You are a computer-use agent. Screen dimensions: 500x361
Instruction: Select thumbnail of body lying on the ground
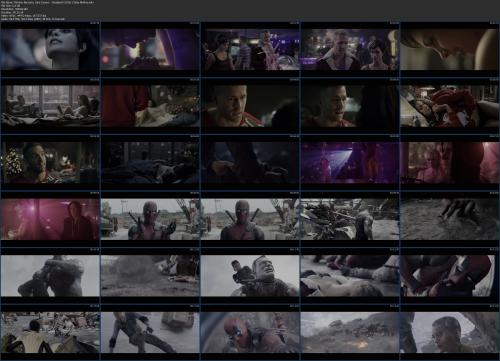pyautogui.click(x=350, y=276)
